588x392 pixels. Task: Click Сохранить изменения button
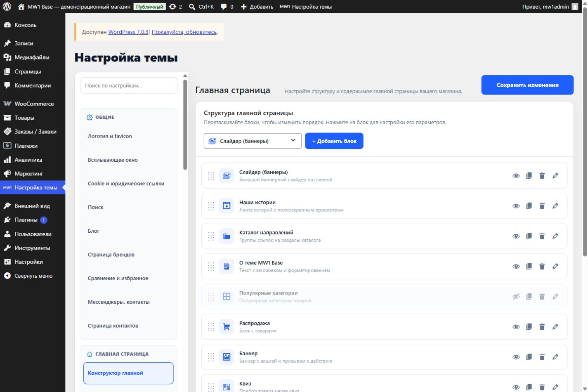click(x=527, y=85)
